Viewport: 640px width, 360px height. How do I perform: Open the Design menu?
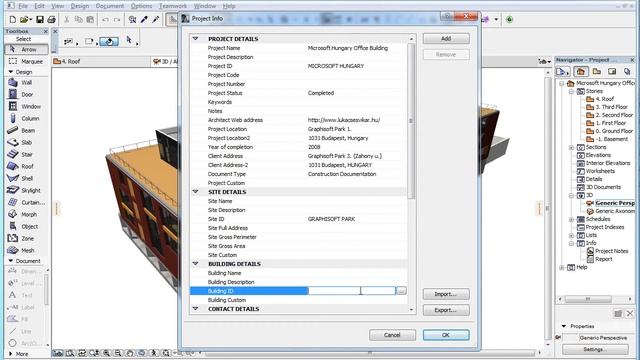80,6
